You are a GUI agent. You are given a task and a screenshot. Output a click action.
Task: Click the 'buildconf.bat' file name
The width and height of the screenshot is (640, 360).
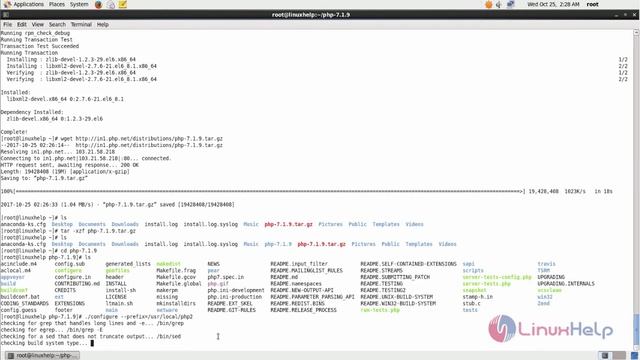(20, 297)
